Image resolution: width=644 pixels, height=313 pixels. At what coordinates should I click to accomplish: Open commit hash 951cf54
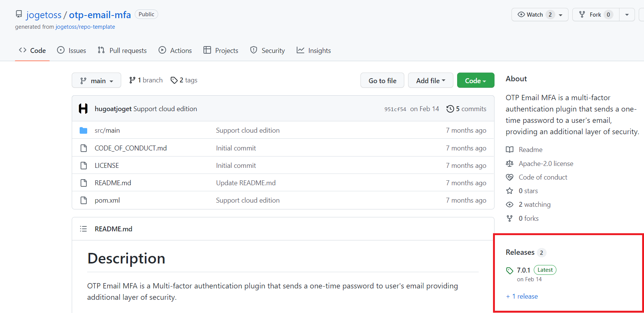click(x=395, y=109)
